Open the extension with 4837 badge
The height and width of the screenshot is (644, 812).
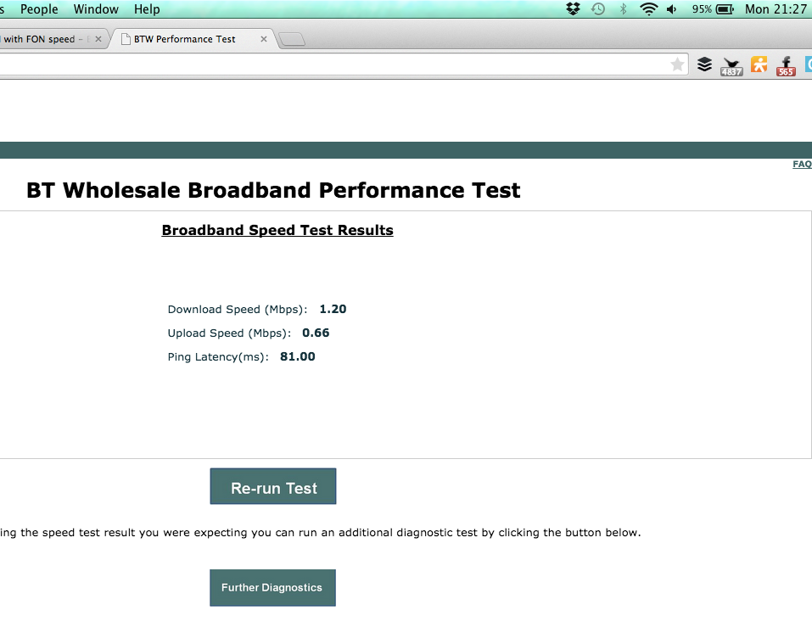[x=731, y=66]
